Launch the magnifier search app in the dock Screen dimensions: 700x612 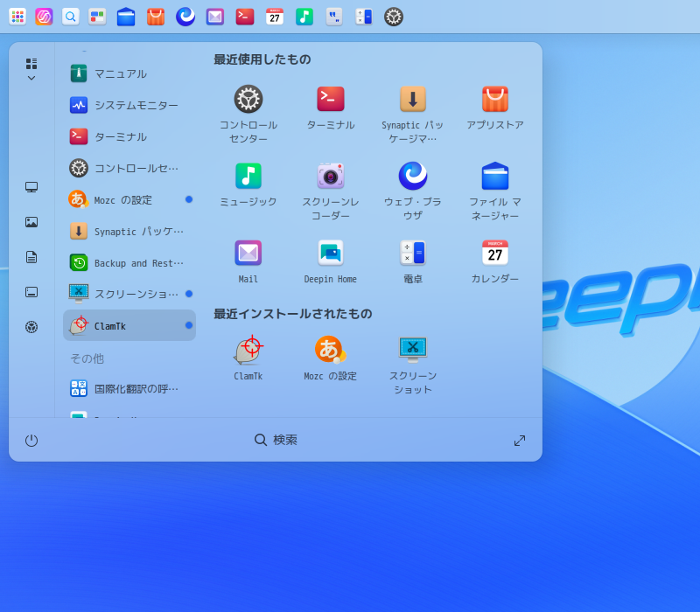(x=71, y=17)
